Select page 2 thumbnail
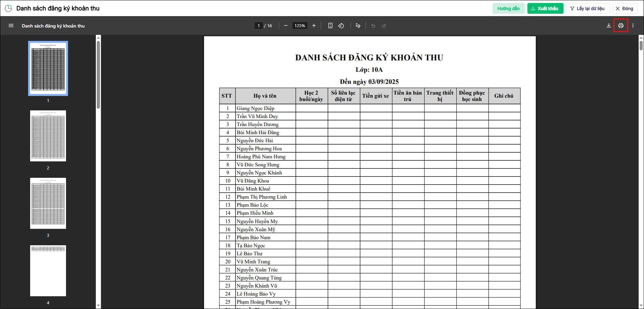This screenshot has width=644, height=309. point(48,136)
